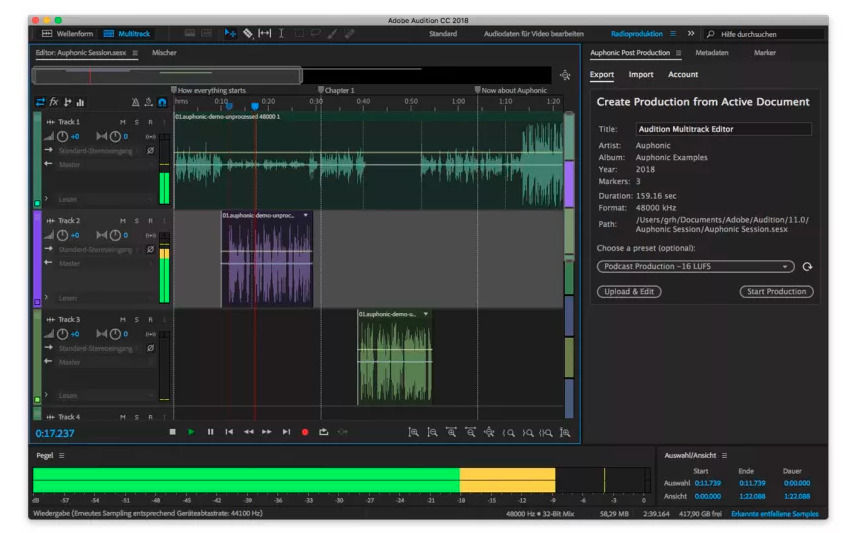843x533 pixels.
Task: Open the Mischer tab
Action: 164,53
